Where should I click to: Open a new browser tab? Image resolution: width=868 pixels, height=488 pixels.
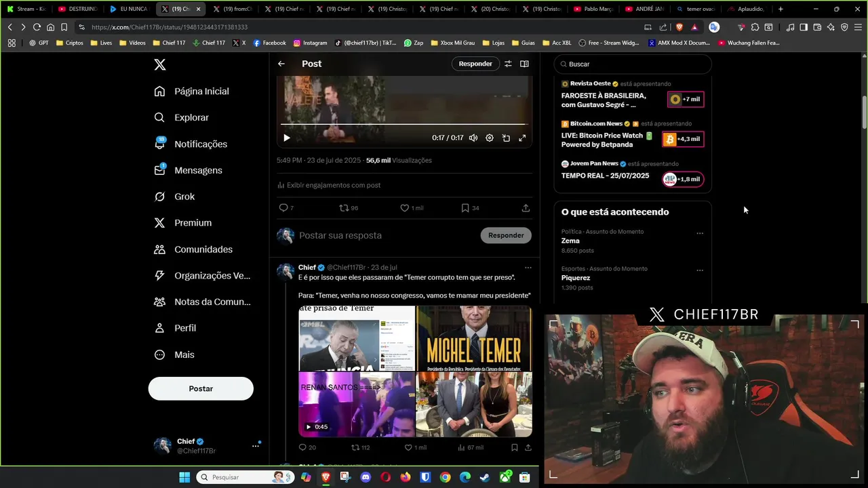click(781, 9)
